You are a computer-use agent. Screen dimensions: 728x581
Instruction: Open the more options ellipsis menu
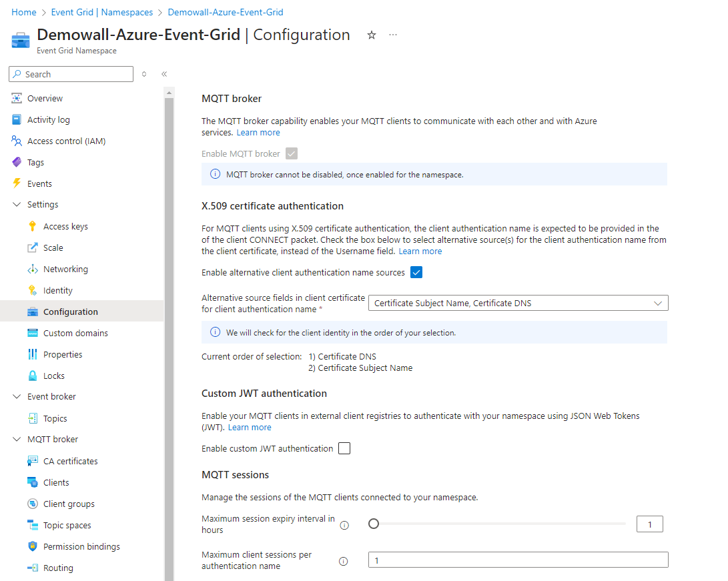393,35
